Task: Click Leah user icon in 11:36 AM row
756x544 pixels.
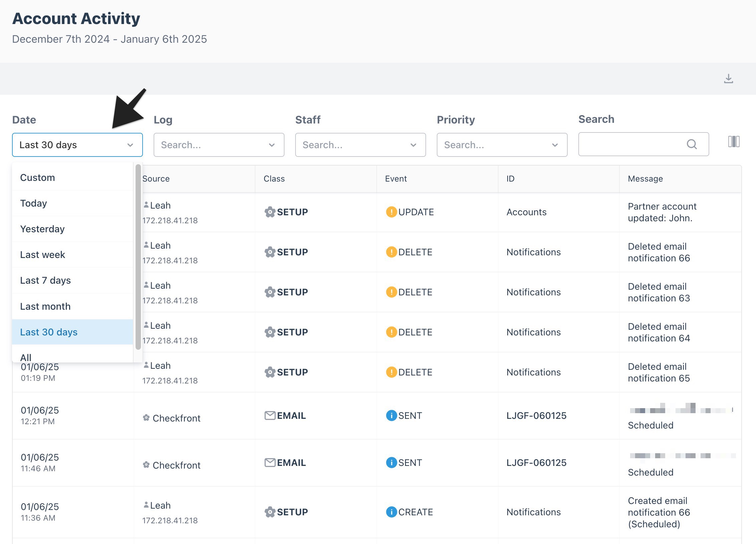Action: click(x=146, y=505)
